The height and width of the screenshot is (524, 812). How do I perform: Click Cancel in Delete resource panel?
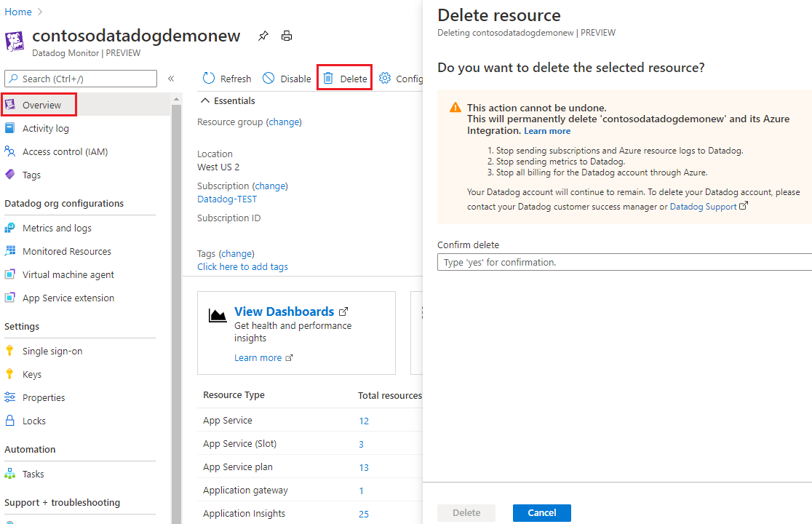(541, 512)
